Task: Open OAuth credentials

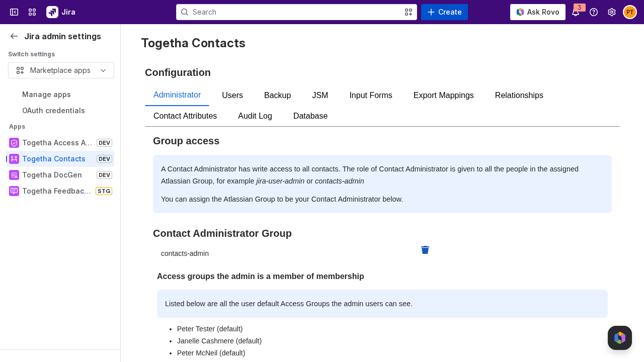Action: coord(53,111)
